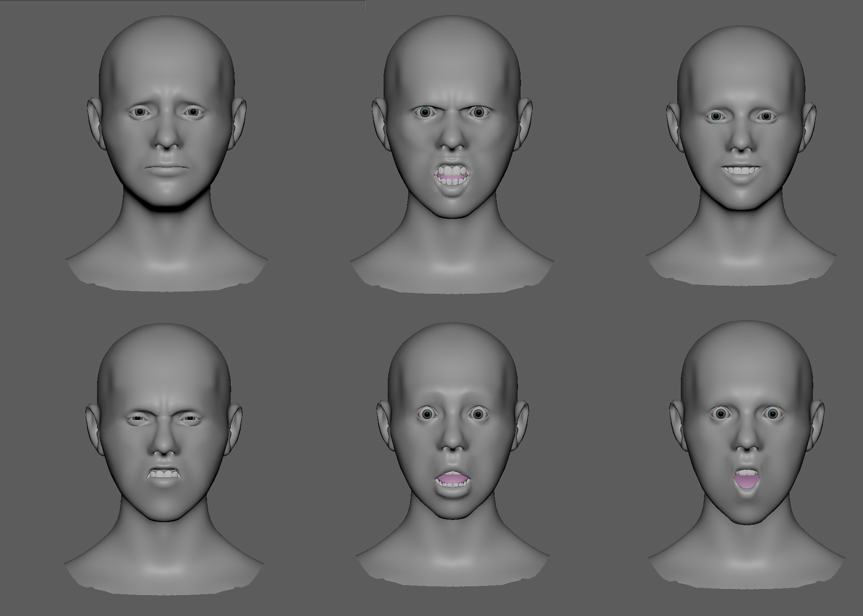This screenshot has height=616, width=863.
Task: Click the nose of the sad frowning head
Action: (166, 138)
